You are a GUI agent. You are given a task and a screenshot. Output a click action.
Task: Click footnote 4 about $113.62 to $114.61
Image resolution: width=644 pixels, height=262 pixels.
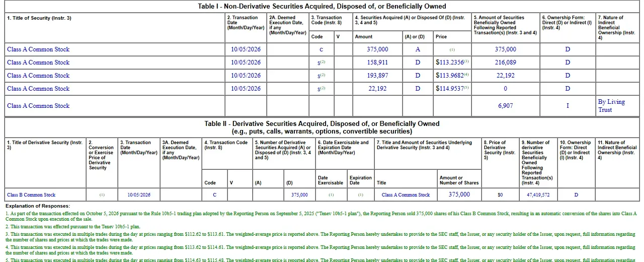pos(320,250)
